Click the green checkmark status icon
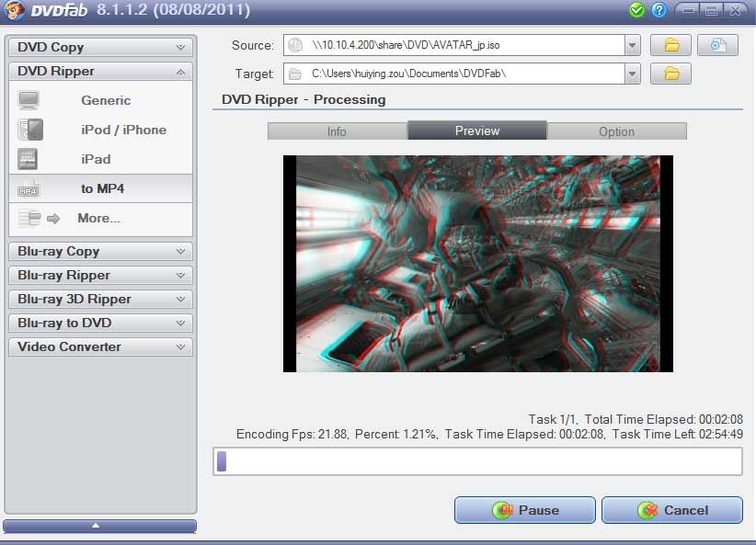 (637, 10)
